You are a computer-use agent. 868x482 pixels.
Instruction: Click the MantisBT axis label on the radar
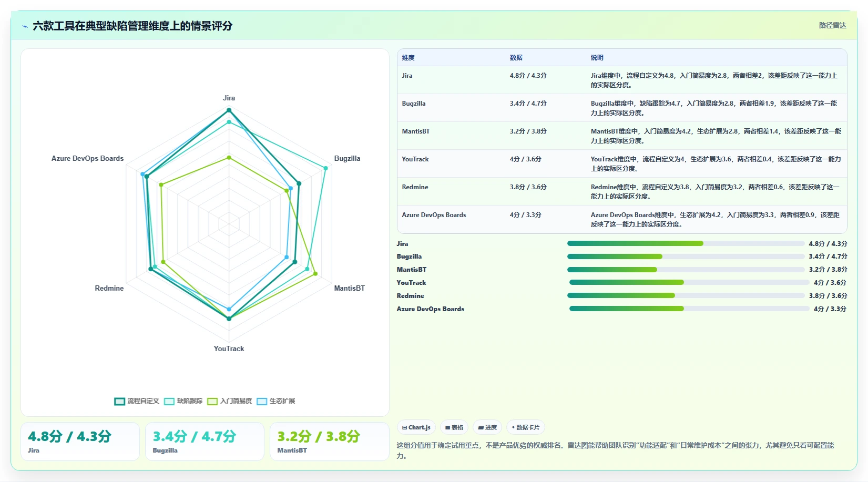coord(349,289)
